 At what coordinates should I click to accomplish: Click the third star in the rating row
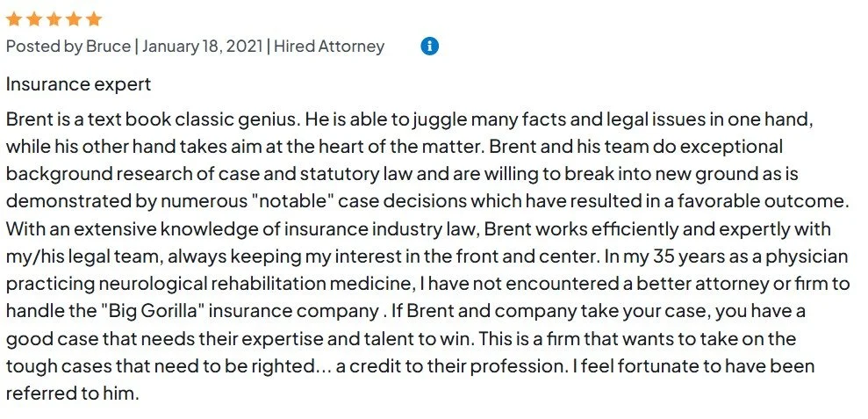(x=54, y=18)
